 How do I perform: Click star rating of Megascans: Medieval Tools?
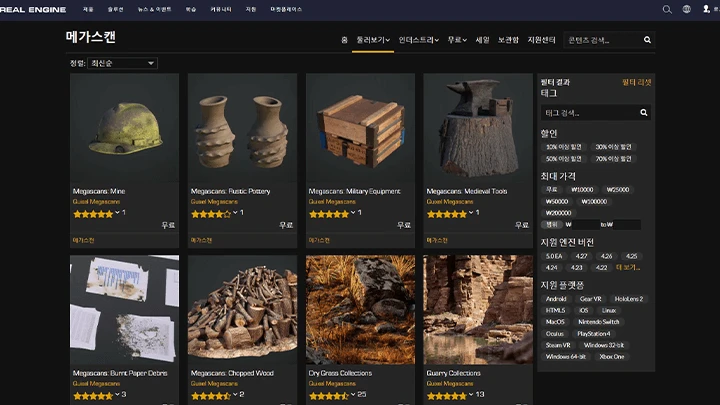click(x=446, y=214)
